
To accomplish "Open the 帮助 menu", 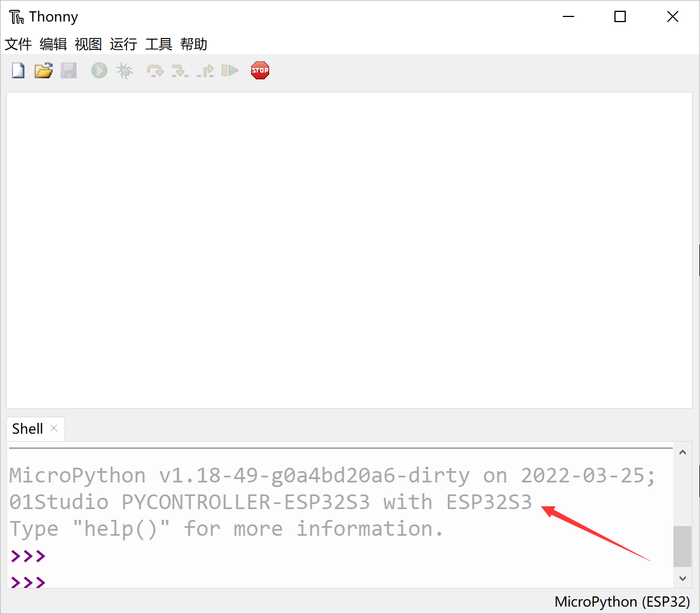I will click(194, 44).
